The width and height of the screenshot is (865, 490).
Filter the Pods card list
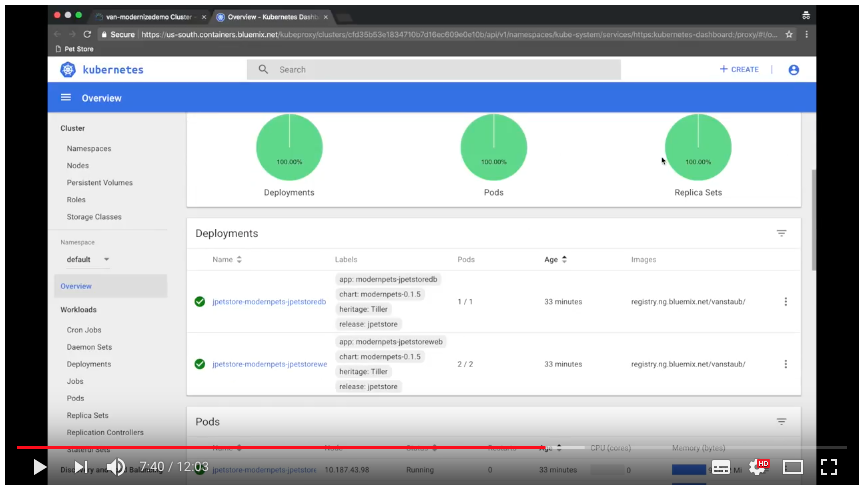click(781, 422)
